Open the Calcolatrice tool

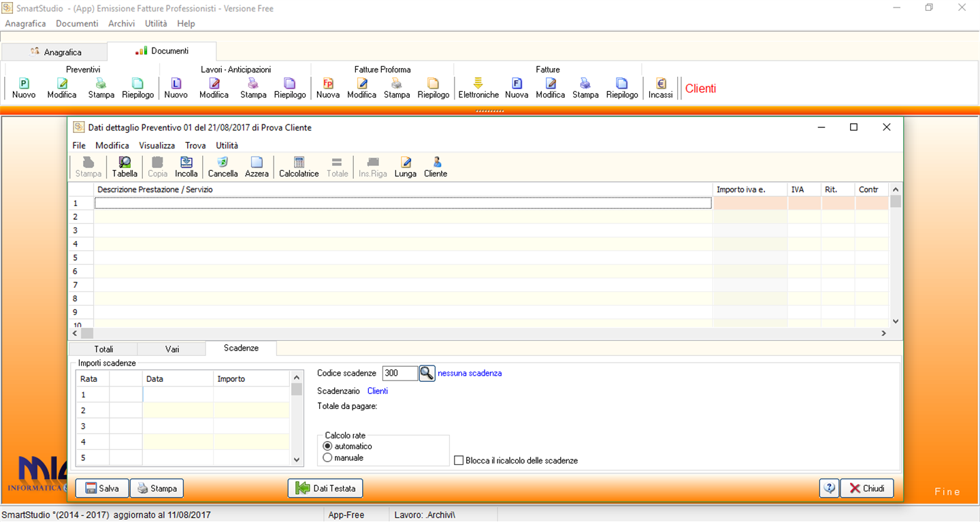[x=299, y=167]
